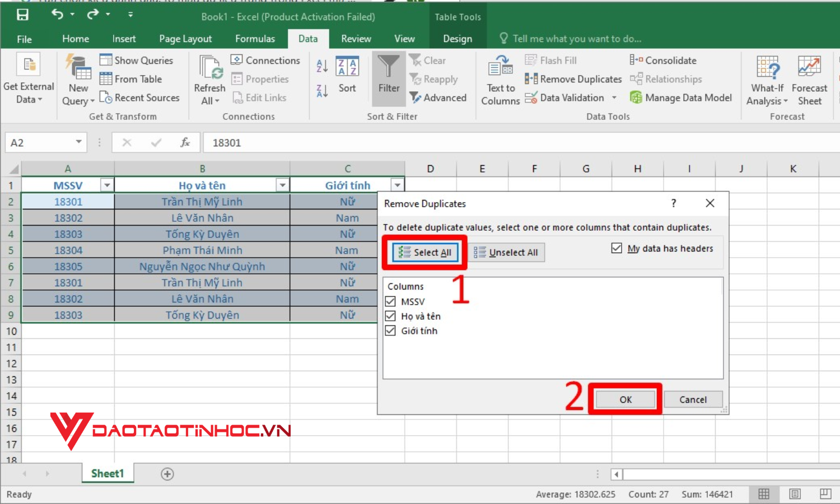Open the Page Layout tab
The image size is (840, 504).
tap(185, 39)
